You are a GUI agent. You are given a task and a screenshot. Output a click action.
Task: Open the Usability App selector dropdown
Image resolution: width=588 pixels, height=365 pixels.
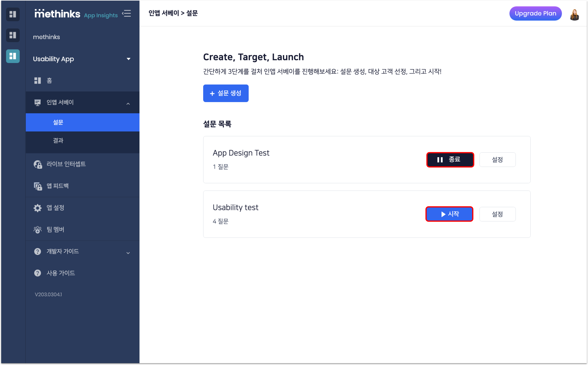coord(128,59)
